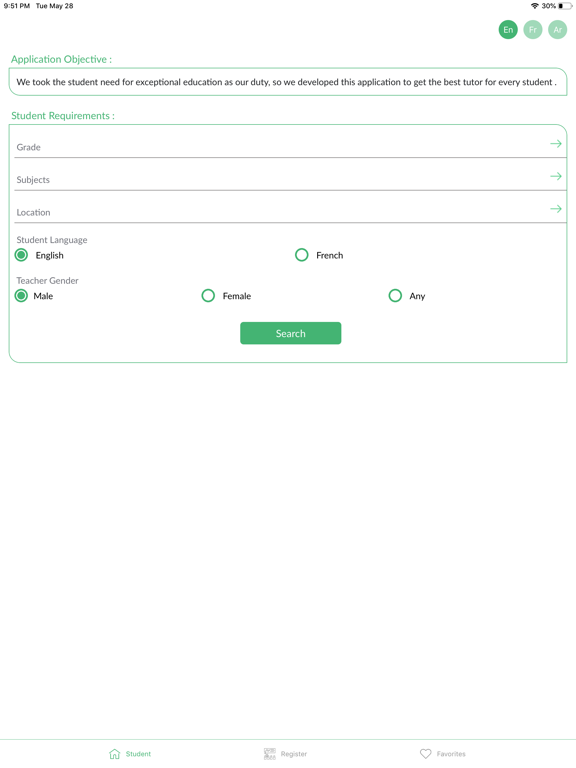The height and width of the screenshot is (768, 576).
Task: Go to the Favorites tab
Action: coord(443,754)
